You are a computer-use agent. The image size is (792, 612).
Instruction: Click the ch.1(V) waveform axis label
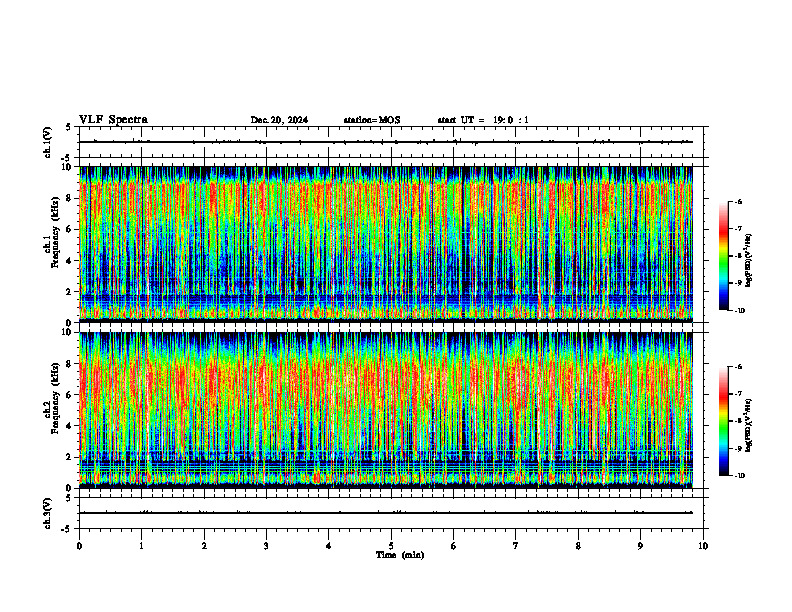click(47, 142)
